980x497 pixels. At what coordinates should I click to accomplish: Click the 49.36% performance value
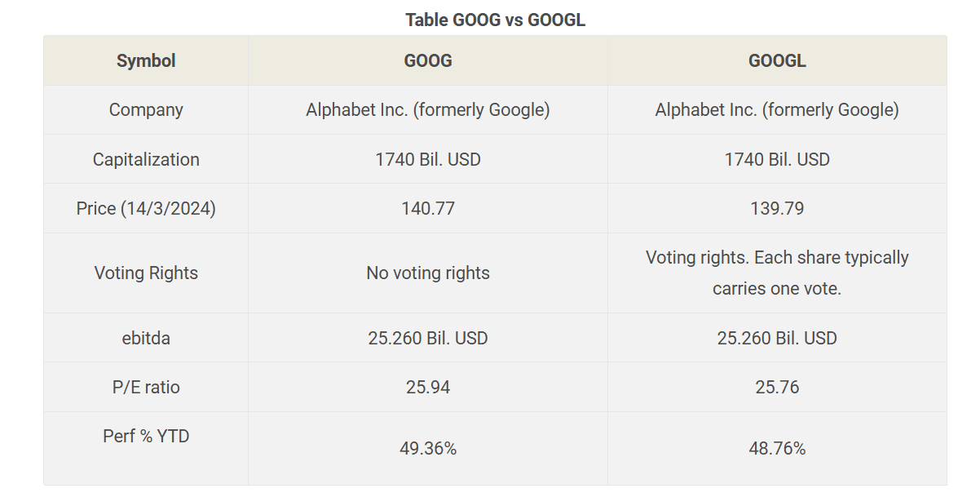click(x=428, y=448)
